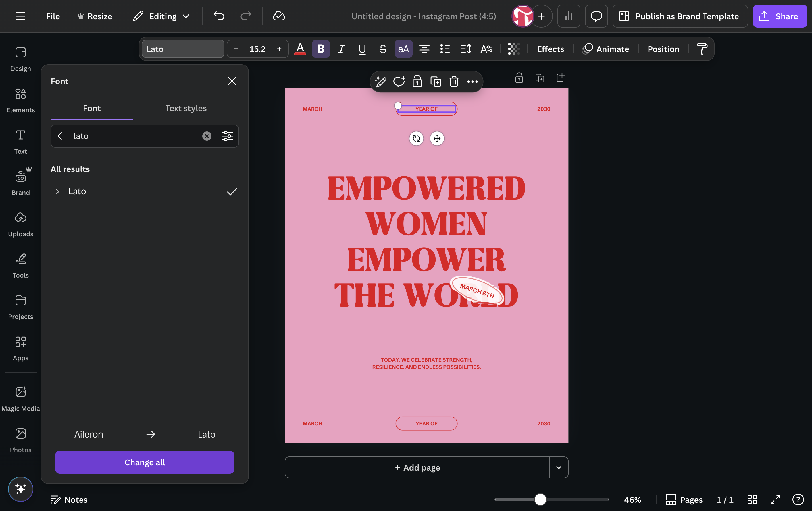Expand the Lato font variants
The width and height of the screenshot is (812, 511).
(x=57, y=192)
